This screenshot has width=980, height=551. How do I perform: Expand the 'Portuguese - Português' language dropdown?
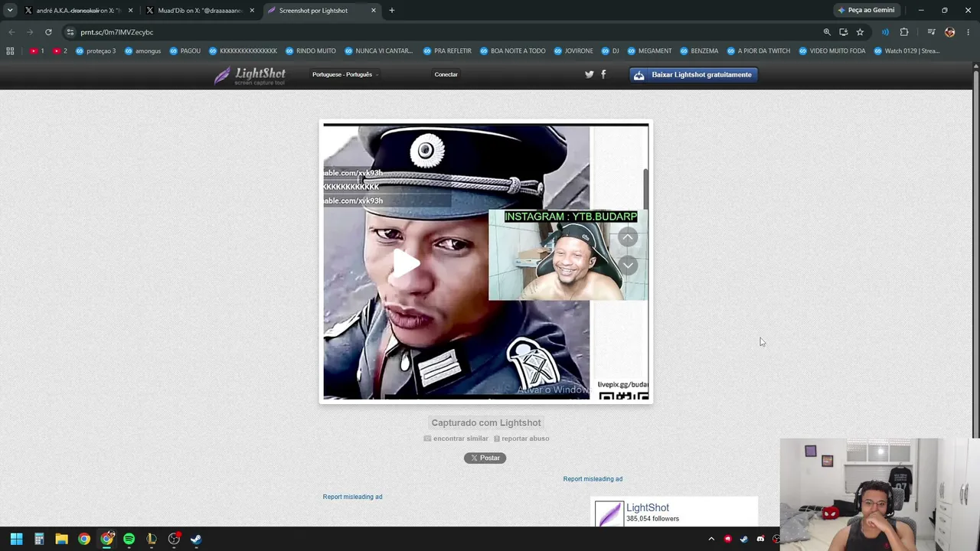[345, 74]
